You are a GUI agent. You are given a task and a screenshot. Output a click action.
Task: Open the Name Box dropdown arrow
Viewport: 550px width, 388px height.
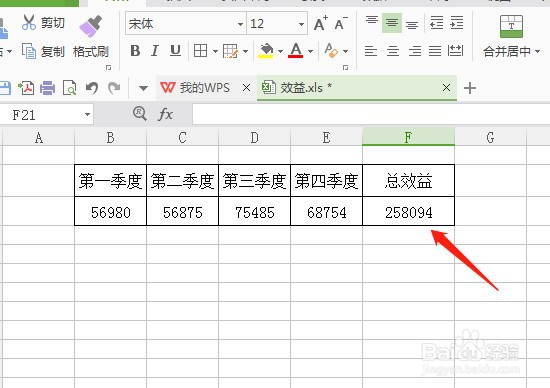pyautogui.click(x=87, y=114)
